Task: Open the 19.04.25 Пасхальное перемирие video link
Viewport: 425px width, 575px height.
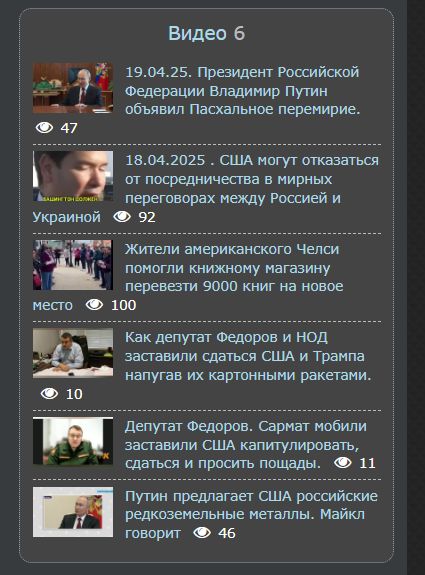Action: pos(242,91)
